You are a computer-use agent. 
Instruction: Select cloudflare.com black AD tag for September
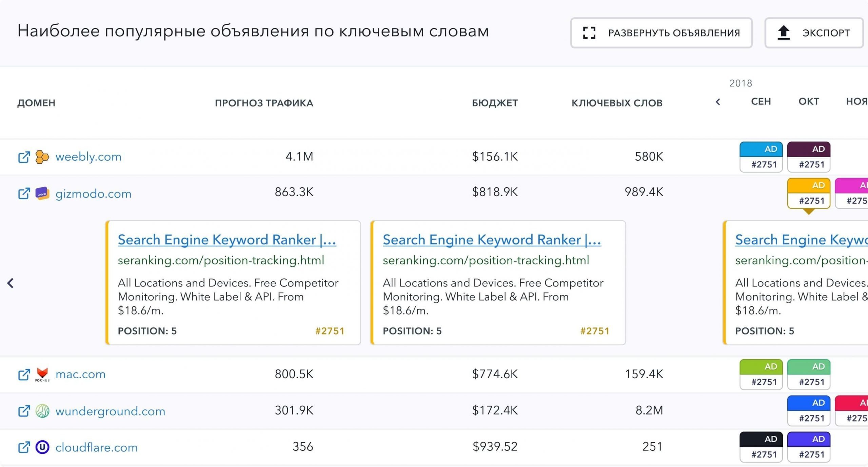[761, 447]
